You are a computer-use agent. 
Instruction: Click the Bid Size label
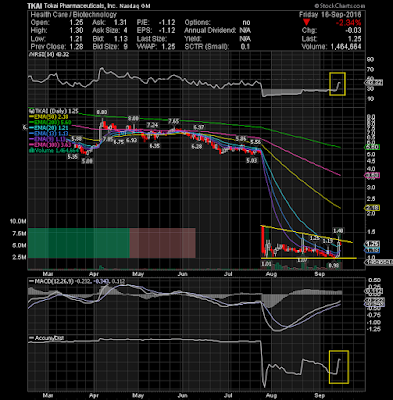(105, 47)
